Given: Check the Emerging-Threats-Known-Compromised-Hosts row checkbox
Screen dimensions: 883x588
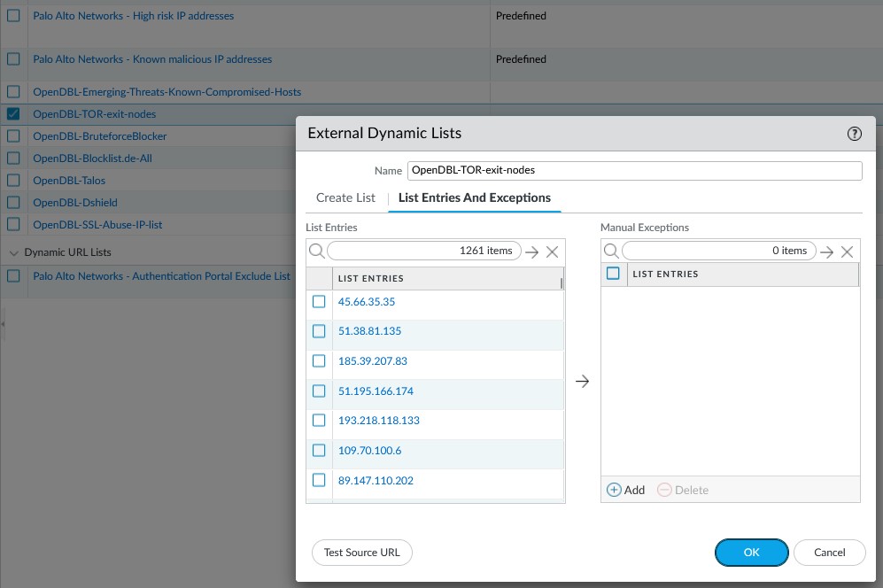Looking at the screenshot, I should pos(13,92).
